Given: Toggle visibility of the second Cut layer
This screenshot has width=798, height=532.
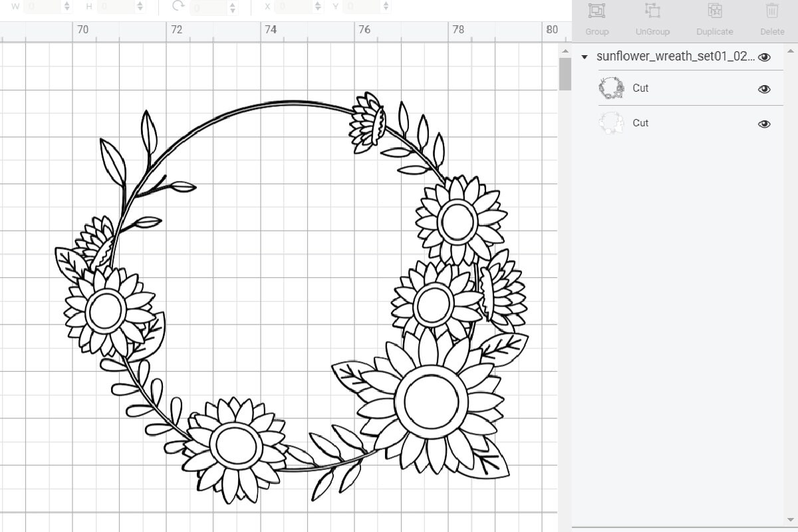Looking at the screenshot, I should point(764,124).
